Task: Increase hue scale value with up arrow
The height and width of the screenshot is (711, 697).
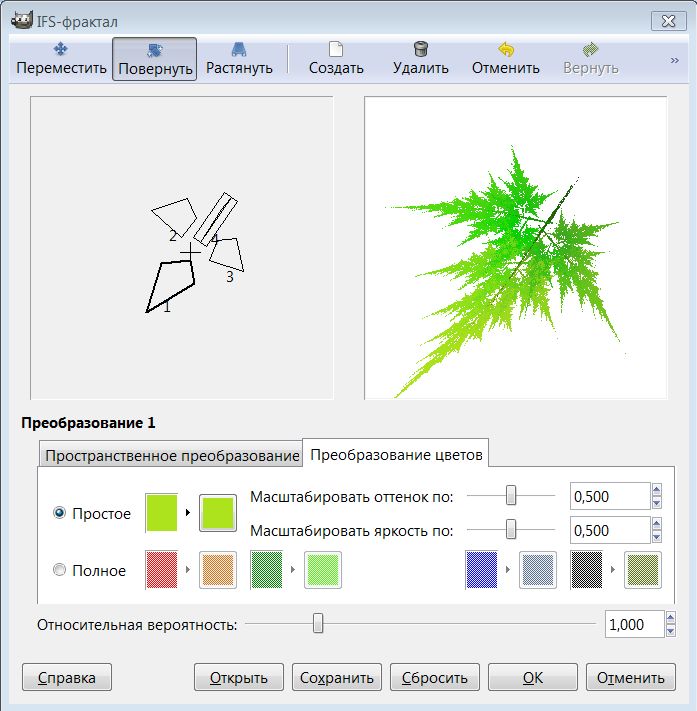Action: point(657,490)
